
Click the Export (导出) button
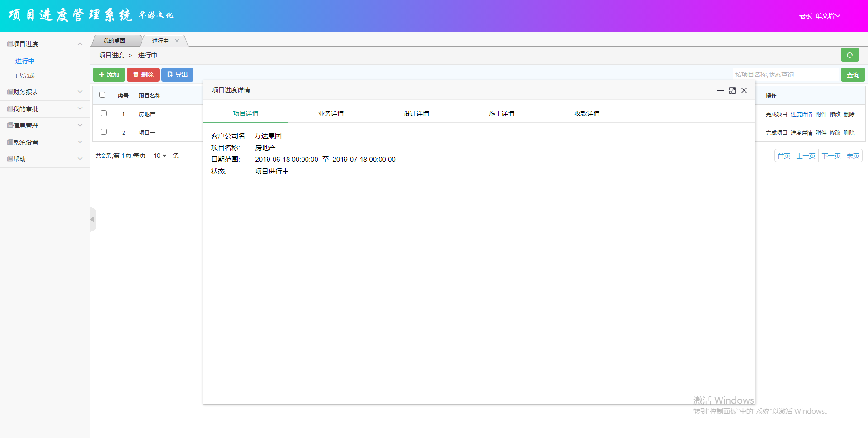pos(177,75)
